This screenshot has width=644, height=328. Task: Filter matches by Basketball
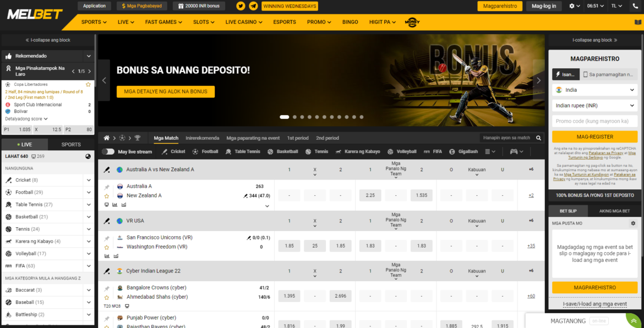pos(282,151)
